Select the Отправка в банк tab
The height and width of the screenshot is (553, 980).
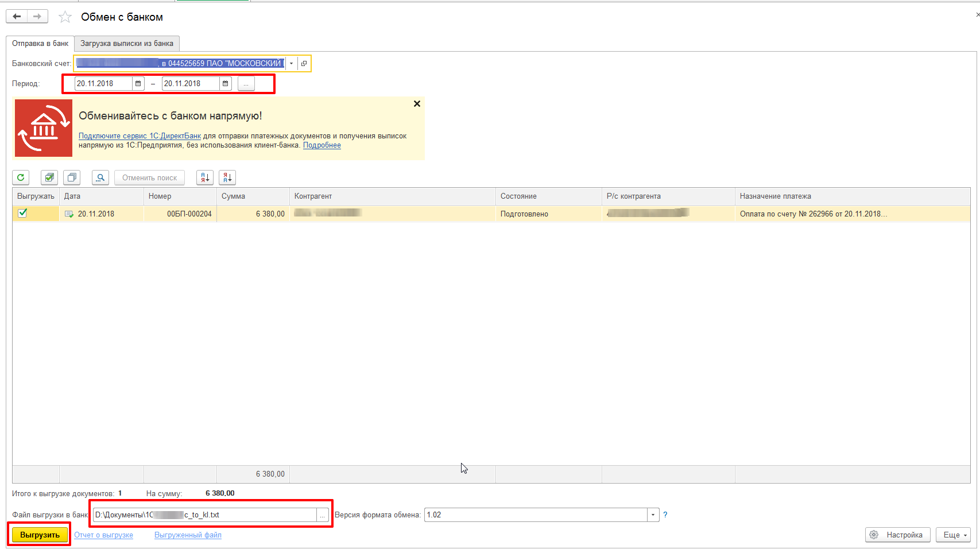pyautogui.click(x=40, y=44)
